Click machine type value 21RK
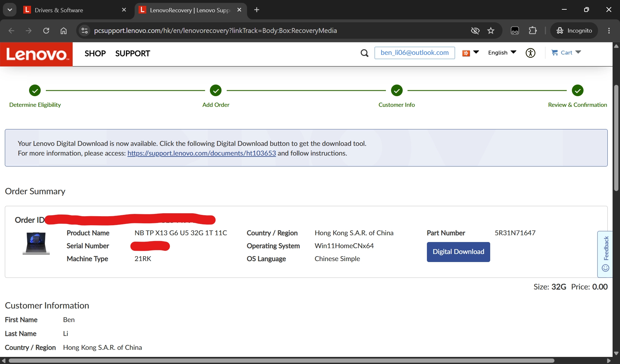The image size is (620, 364). click(143, 259)
